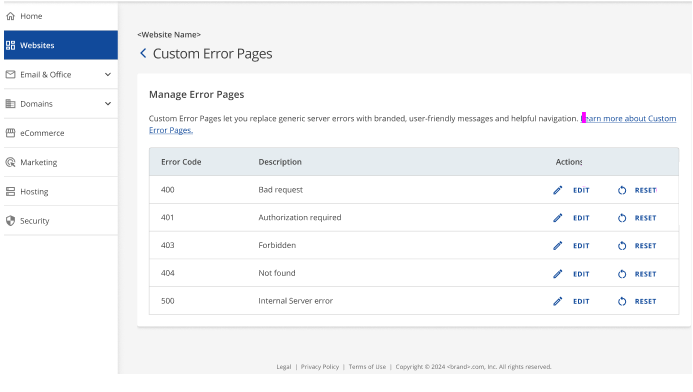The image size is (693, 392).
Task: Open the Marketing sidebar item
Action: 61,162
